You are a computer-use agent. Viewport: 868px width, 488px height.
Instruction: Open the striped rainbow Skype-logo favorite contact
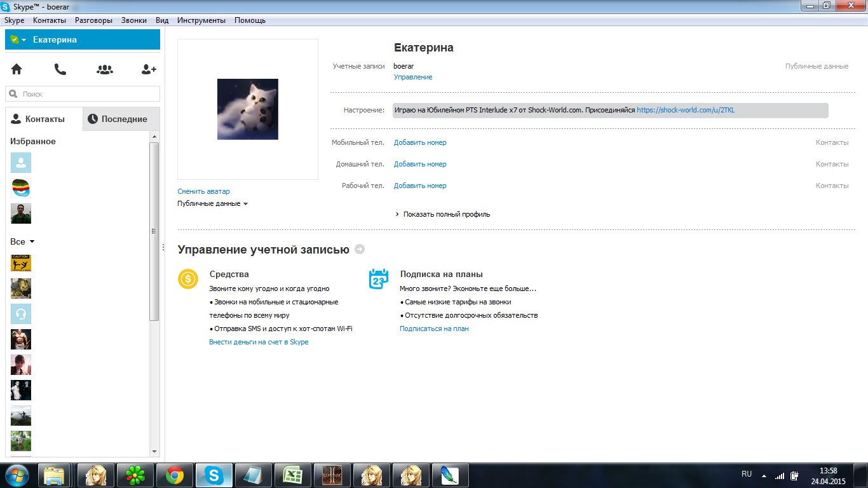[21, 188]
